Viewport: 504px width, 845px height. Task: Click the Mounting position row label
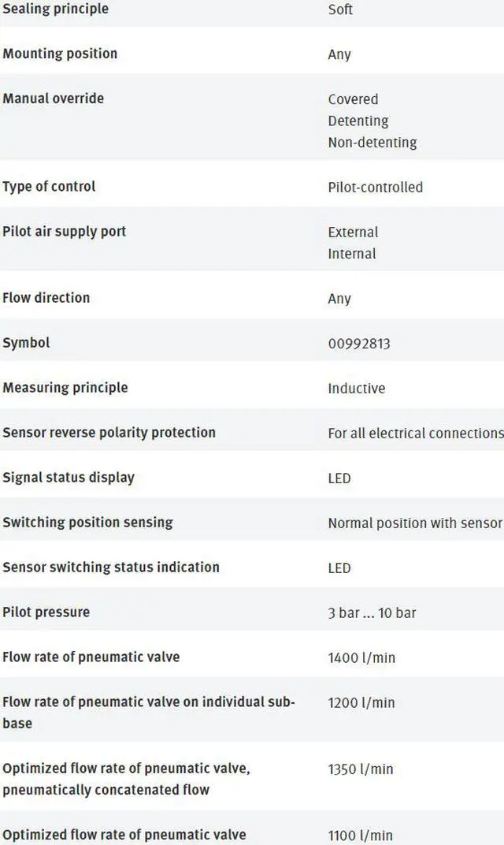tap(60, 54)
